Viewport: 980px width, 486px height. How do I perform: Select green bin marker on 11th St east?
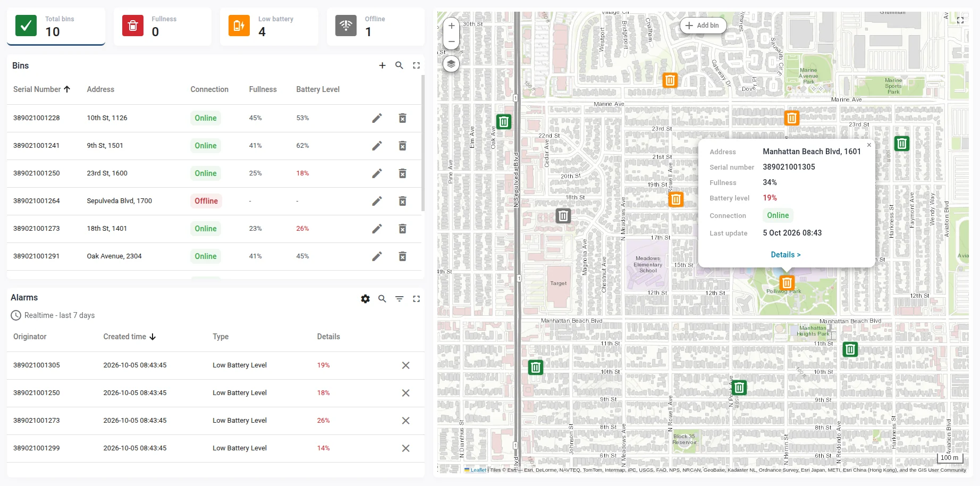850,349
